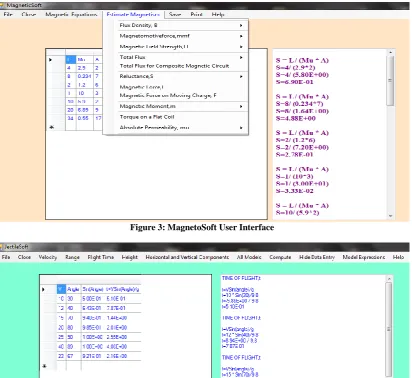The width and height of the screenshot is (412, 378).
Task: Open File menu in JectileSoft window
Action: coord(6,257)
